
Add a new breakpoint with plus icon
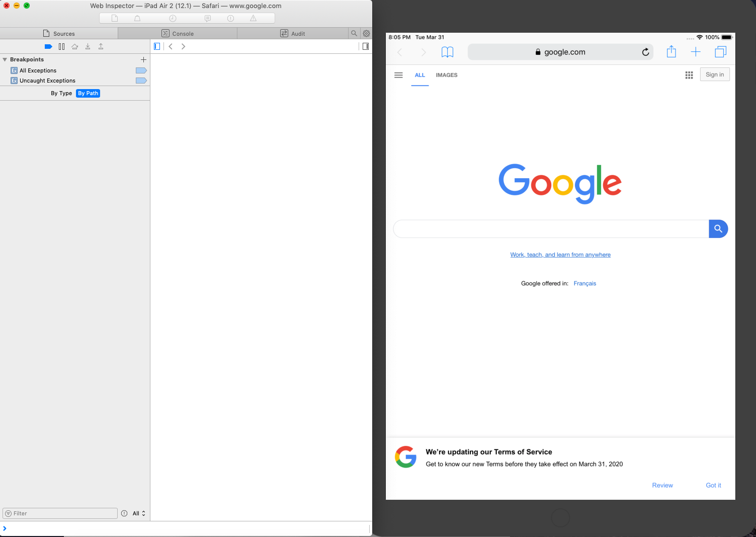143,59
